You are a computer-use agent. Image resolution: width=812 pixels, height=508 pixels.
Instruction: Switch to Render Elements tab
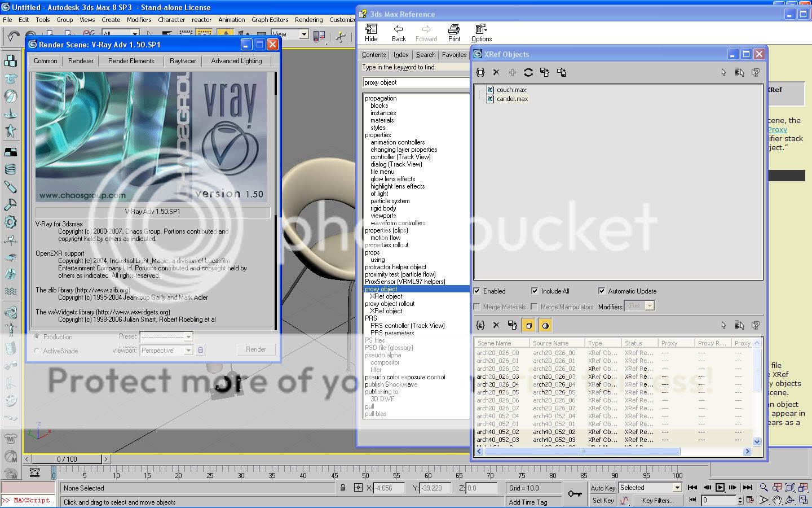(x=131, y=61)
